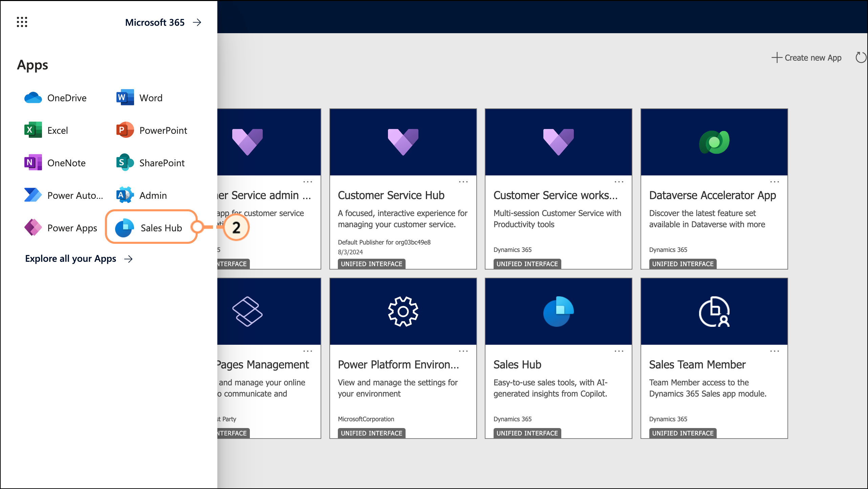Open more options for Customer Service admin

308,182
